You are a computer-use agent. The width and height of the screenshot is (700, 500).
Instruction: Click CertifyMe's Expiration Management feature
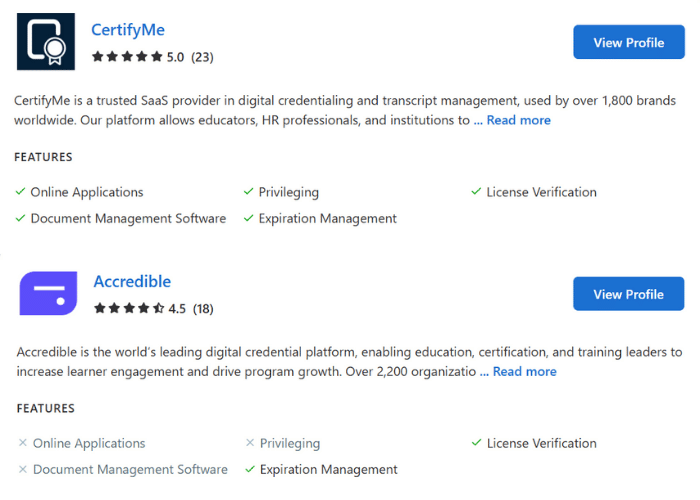327,218
